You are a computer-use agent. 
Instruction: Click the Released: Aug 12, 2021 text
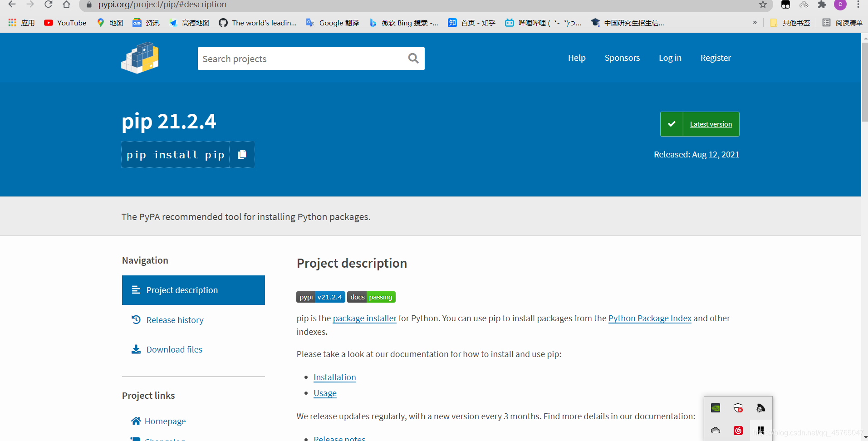coord(696,154)
